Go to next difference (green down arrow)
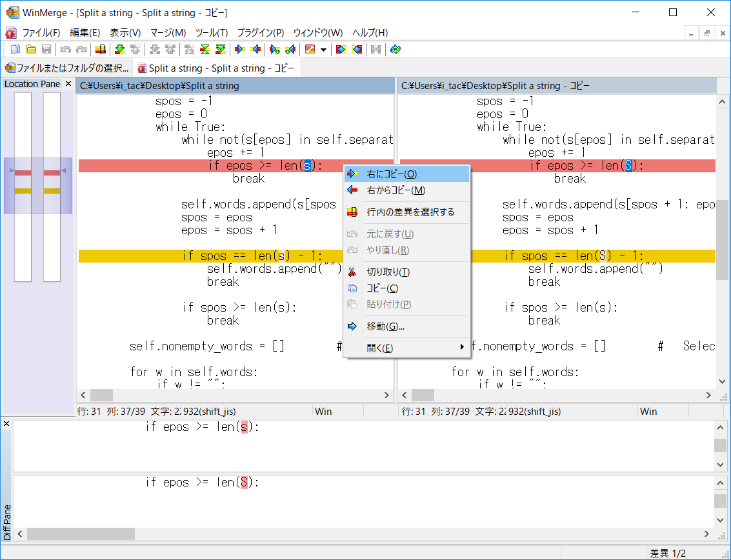The width and height of the screenshot is (731, 560). tap(120, 49)
